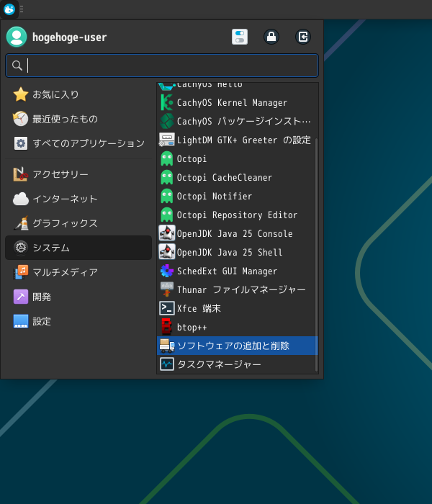Launch CachyOS パッケージインストーラー icon
The width and height of the screenshot is (432, 504).
click(x=167, y=121)
